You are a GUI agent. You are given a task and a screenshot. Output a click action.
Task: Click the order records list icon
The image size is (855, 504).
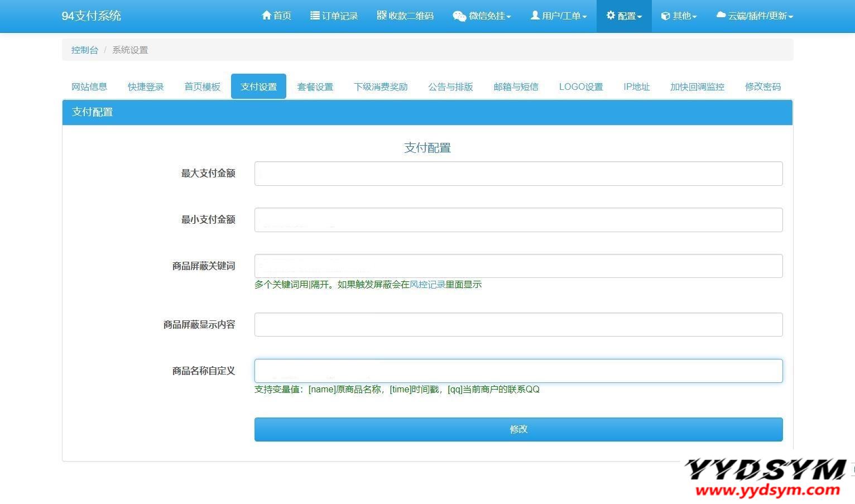(x=315, y=16)
